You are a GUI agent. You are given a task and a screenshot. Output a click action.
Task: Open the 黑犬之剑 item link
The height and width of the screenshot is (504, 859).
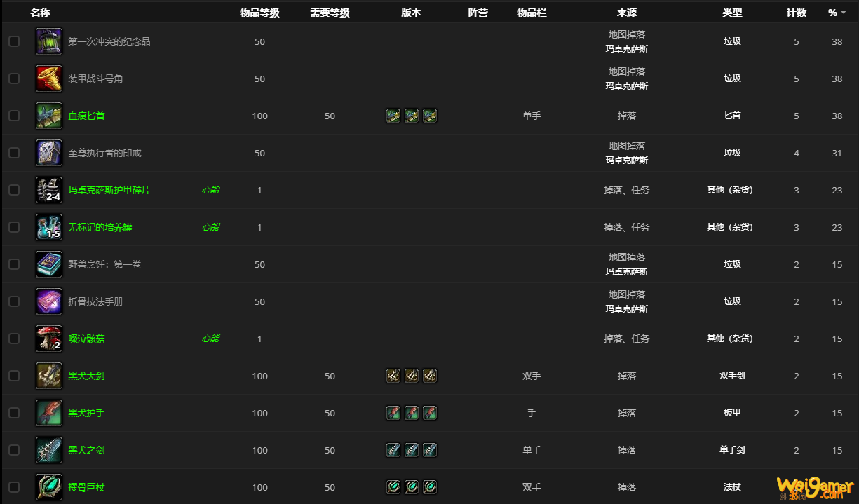pyautogui.click(x=86, y=450)
